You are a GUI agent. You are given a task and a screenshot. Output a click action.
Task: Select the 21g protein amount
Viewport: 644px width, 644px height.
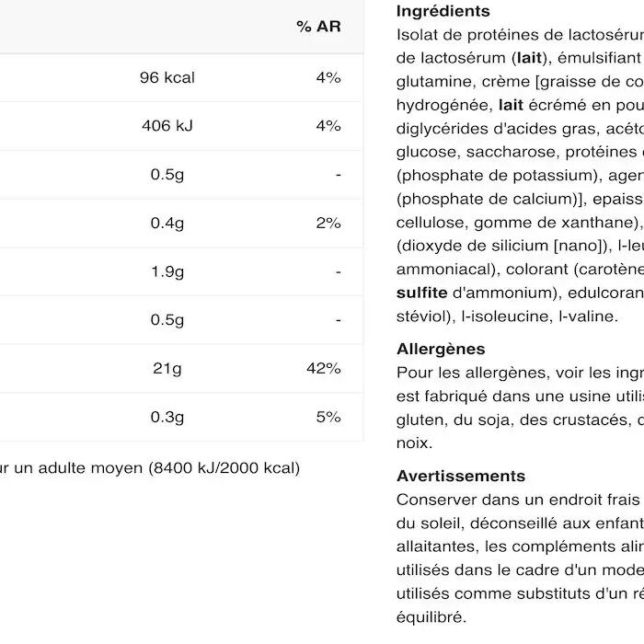tap(167, 368)
